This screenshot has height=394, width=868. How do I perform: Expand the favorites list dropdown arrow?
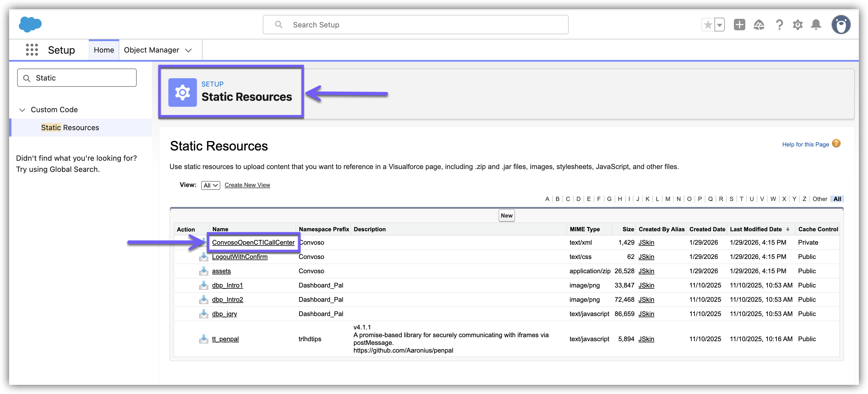click(719, 25)
